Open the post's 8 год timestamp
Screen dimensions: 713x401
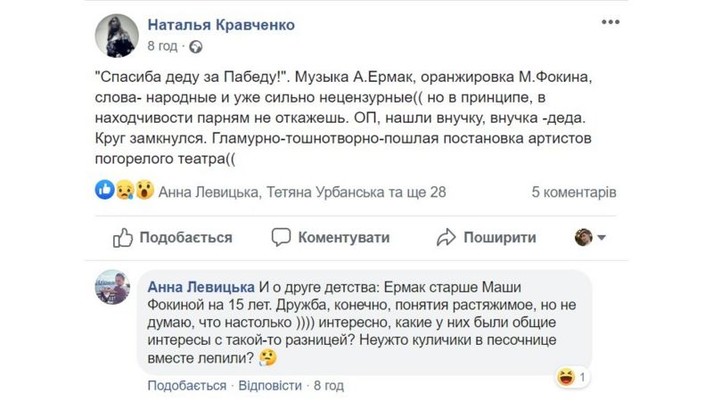(163, 46)
